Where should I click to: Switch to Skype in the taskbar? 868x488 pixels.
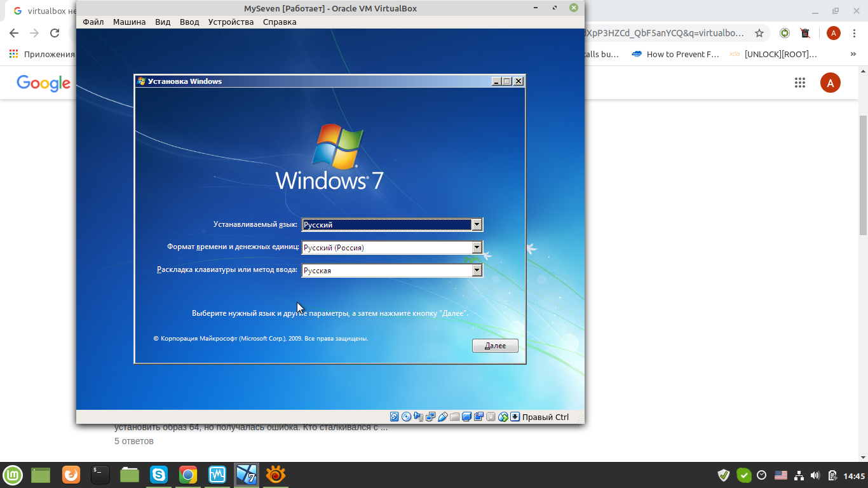pos(159,475)
